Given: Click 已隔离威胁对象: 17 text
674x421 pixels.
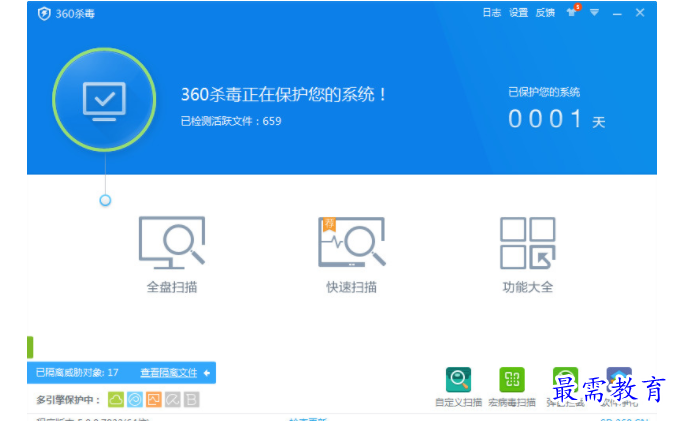Looking at the screenshot, I should pos(77,372).
